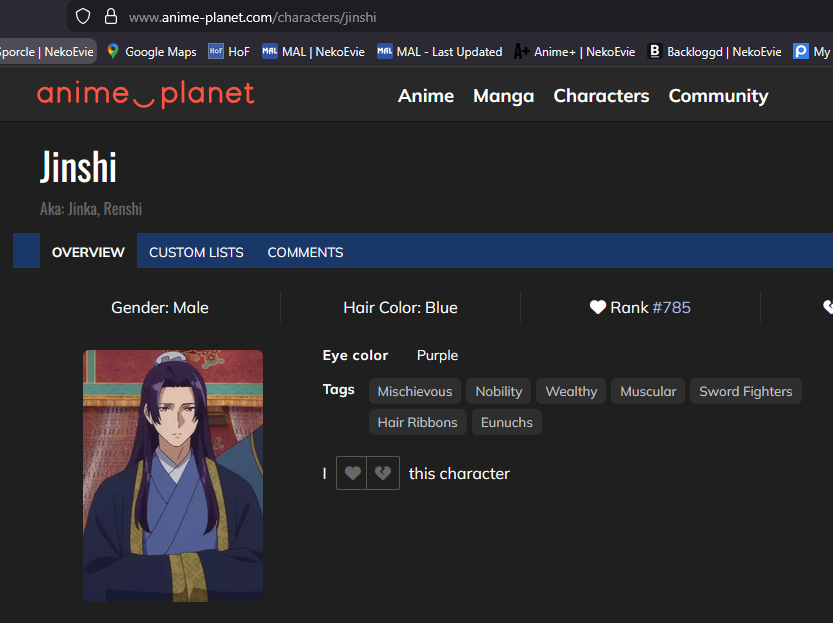
Task: Click the 'Hair Color: Blue' text
Action: [401, 308]
